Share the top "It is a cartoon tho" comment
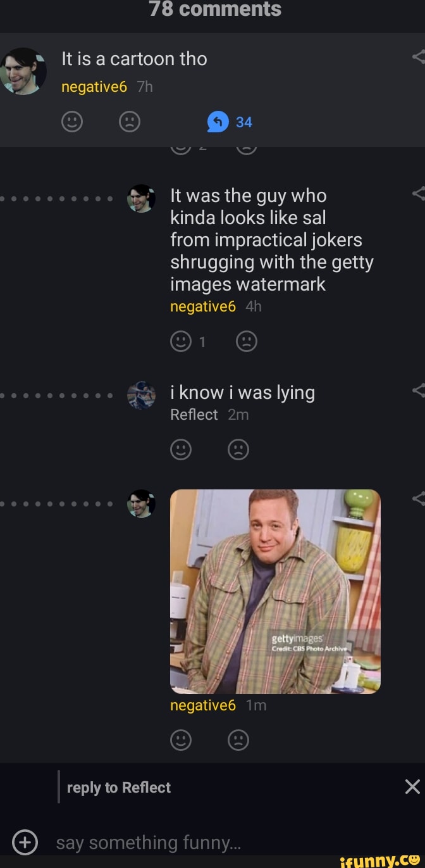The width and height of the screenshot is (425, 868). point(418,58)
